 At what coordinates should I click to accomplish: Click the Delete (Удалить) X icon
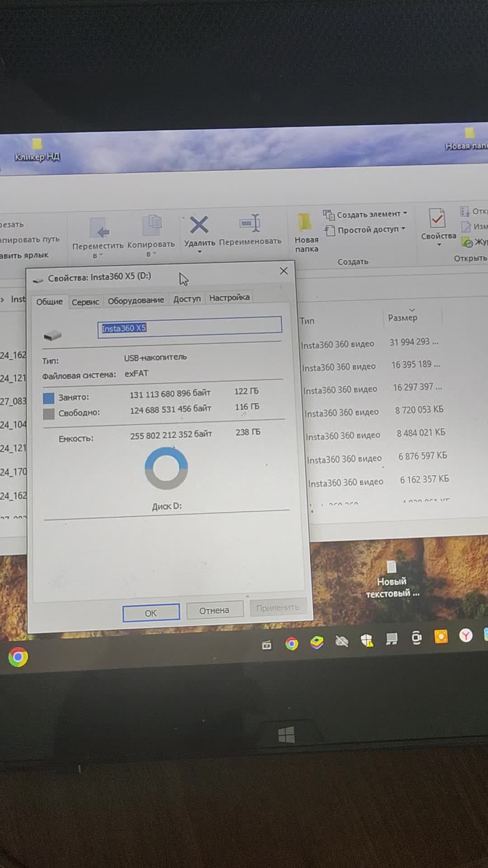coord(199,225)
